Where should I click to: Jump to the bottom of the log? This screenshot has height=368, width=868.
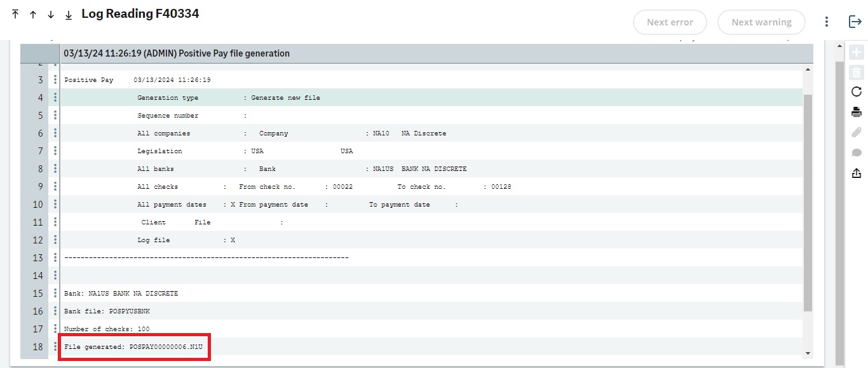tap(68, 13)
